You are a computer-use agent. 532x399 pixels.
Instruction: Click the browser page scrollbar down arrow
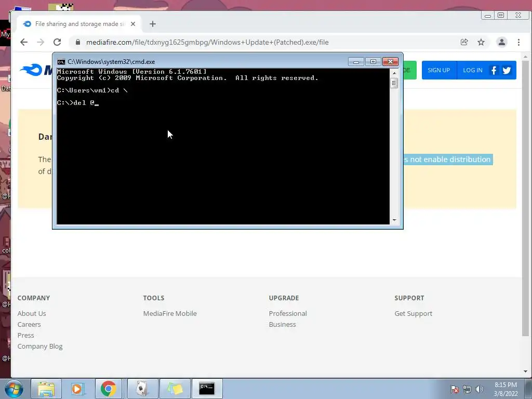[526, 371]
